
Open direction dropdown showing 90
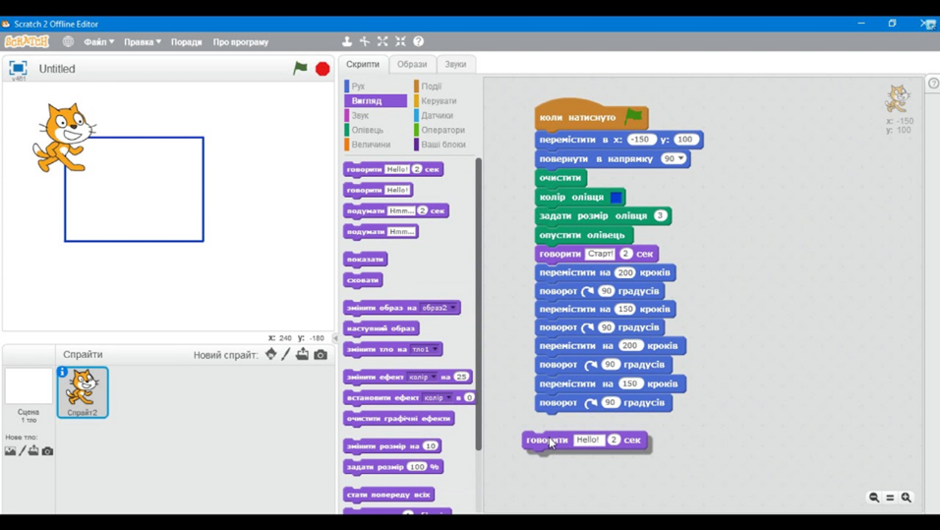(673, 159)
